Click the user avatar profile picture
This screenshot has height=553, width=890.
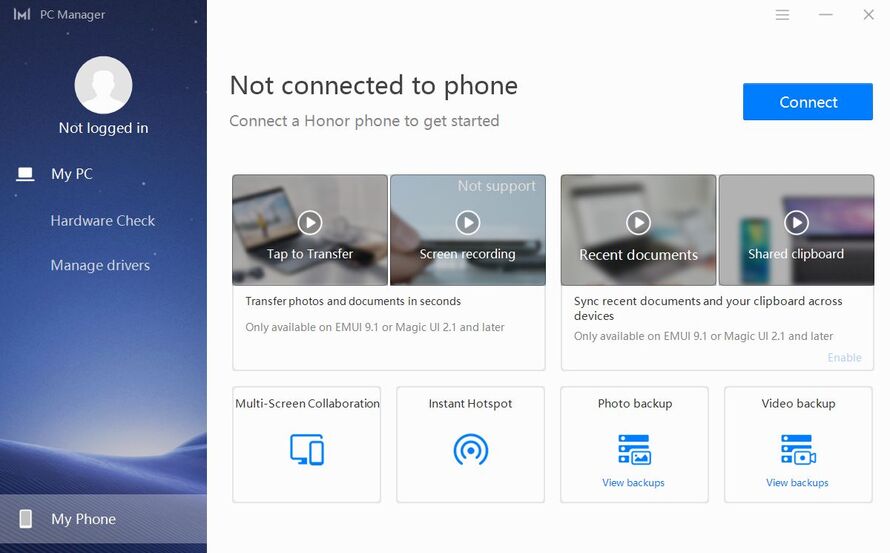[x=103, y=85]
